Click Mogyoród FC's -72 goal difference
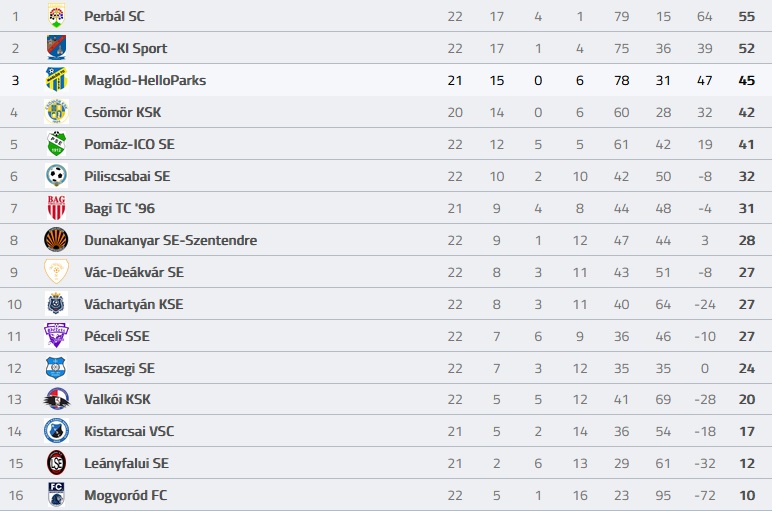The height and width of the screenshot is (511, 772). [x=705, y=495]
